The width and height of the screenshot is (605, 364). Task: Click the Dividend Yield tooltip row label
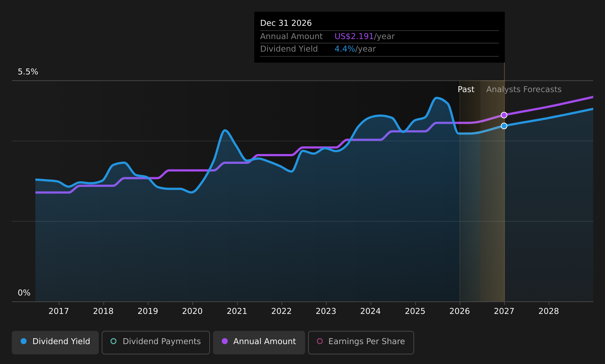289,49
